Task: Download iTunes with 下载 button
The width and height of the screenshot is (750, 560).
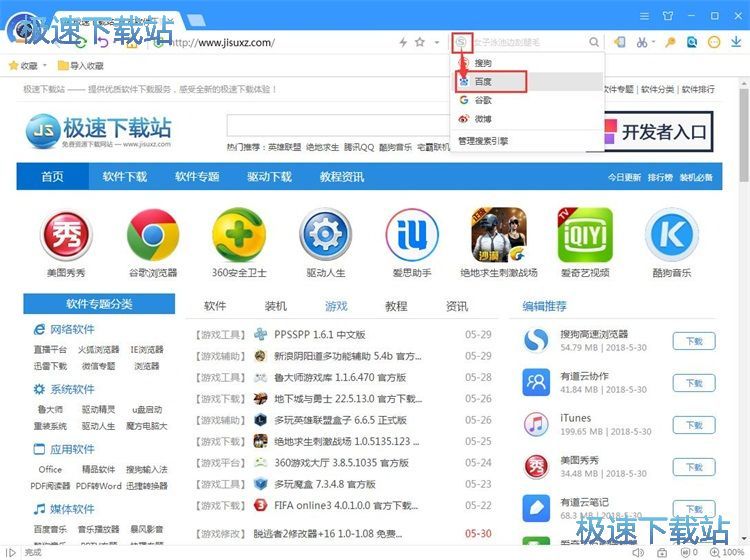Action: 694,425
